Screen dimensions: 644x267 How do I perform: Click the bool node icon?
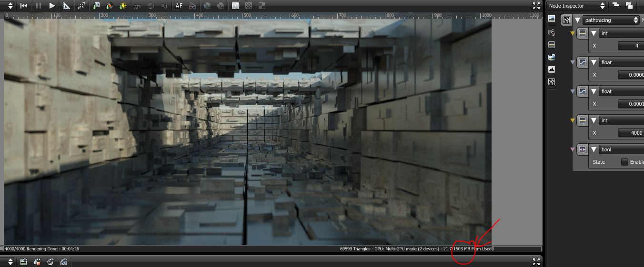point(582,149)
